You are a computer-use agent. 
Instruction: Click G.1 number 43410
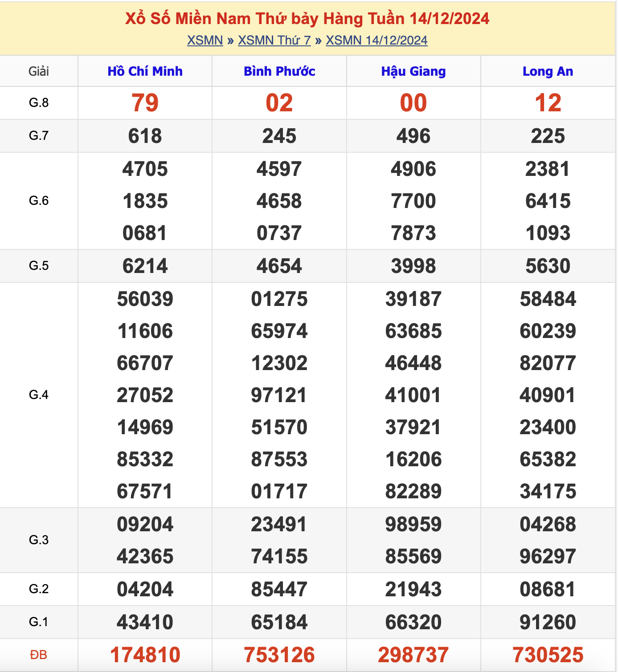click(145, 622)
